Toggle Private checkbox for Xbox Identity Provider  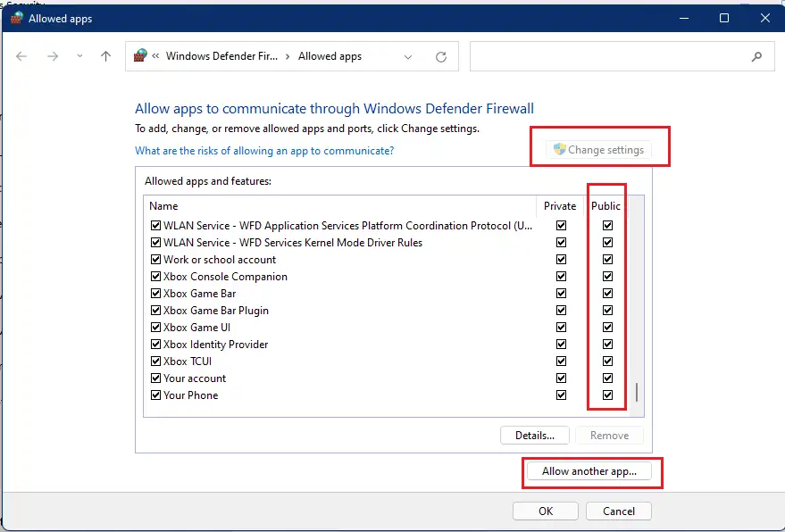pyautogui.click(x=561, y=345)
